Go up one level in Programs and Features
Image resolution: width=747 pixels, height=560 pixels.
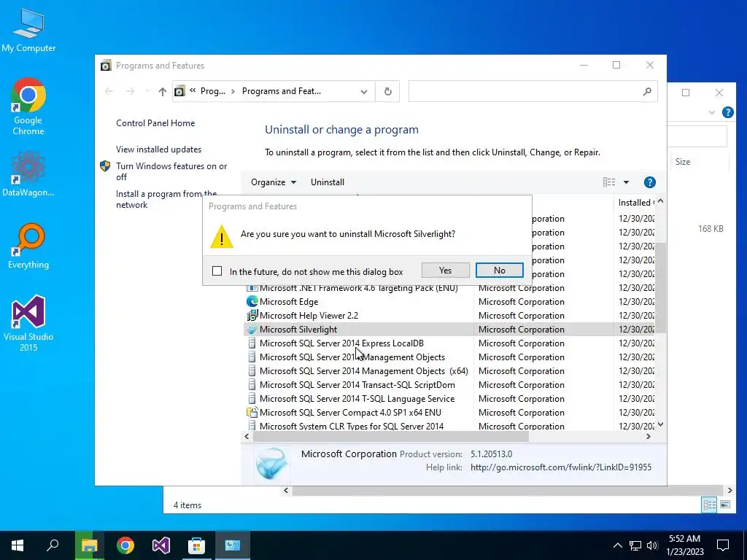pyautogui.click(x=163, y=91)
